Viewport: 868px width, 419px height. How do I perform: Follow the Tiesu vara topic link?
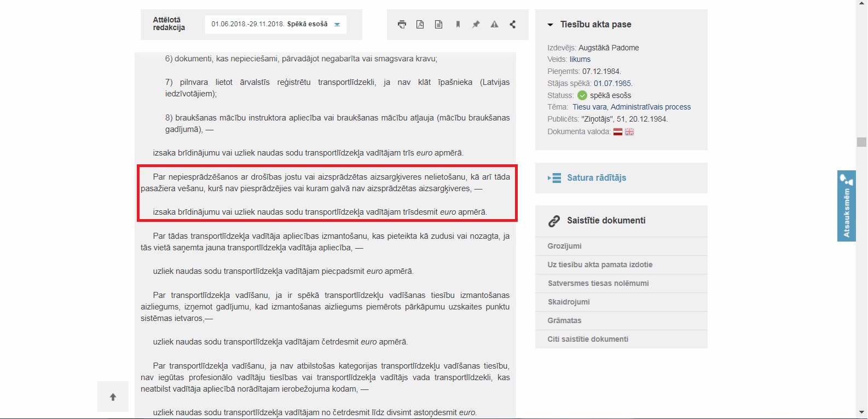pos(589,107)
